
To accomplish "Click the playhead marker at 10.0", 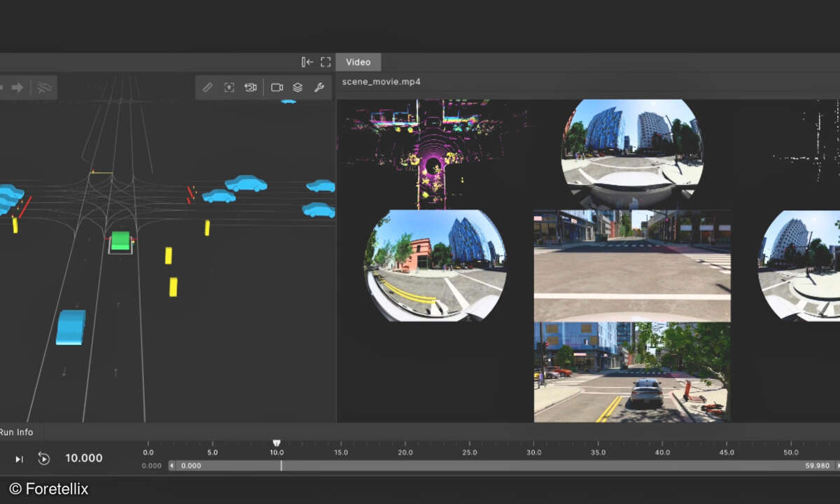I will click(276, 443).
